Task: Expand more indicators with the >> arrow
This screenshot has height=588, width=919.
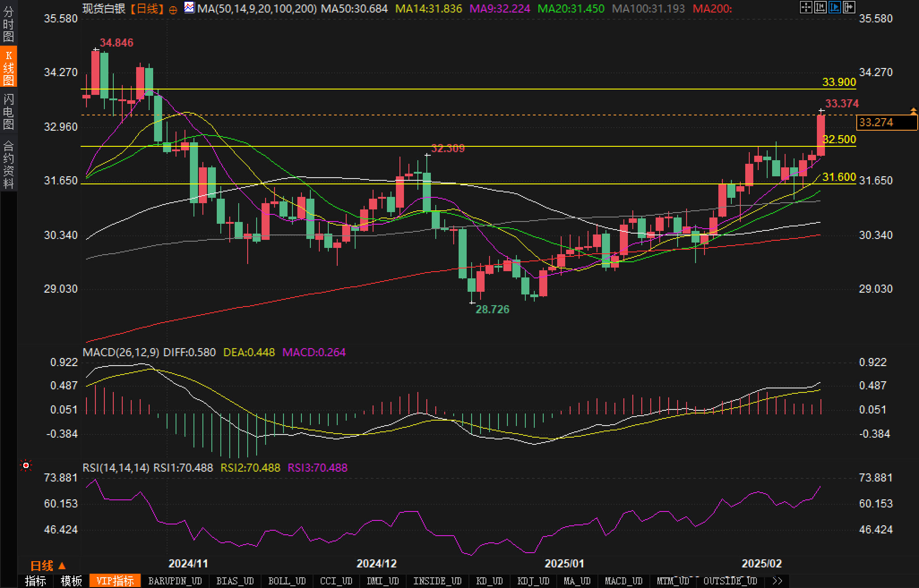Action: (x=777, y=581)
